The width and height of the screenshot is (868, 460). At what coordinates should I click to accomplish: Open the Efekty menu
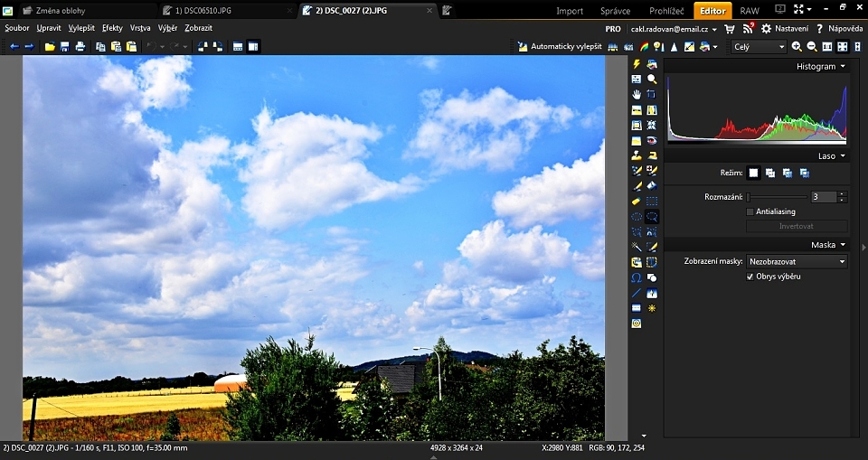pyautogui.click(x=111, y=28)
